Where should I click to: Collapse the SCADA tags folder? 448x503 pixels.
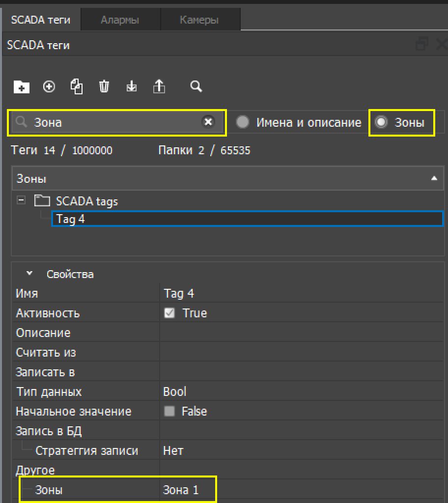click(21, 200)
